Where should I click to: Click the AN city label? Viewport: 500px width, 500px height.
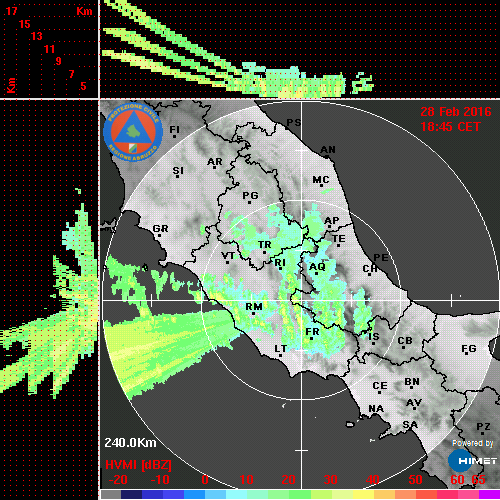pos(328,150)
